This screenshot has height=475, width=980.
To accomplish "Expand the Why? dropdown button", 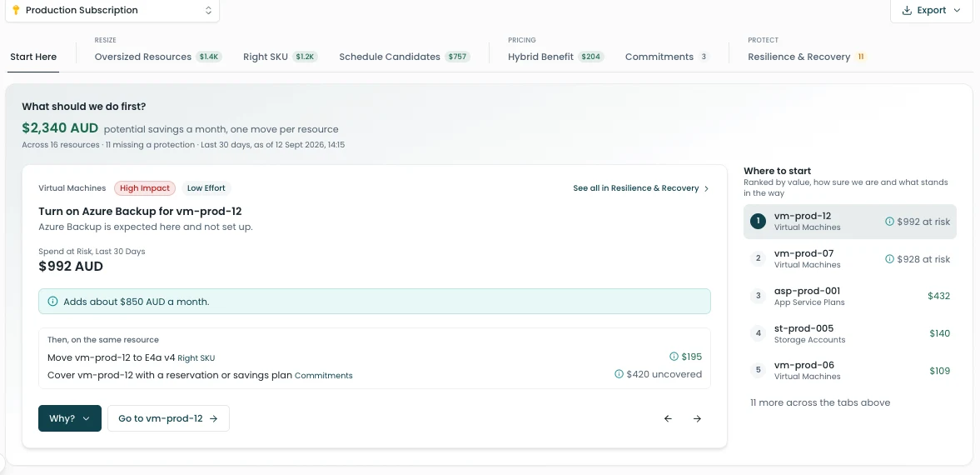I will (x=70, y=418).
